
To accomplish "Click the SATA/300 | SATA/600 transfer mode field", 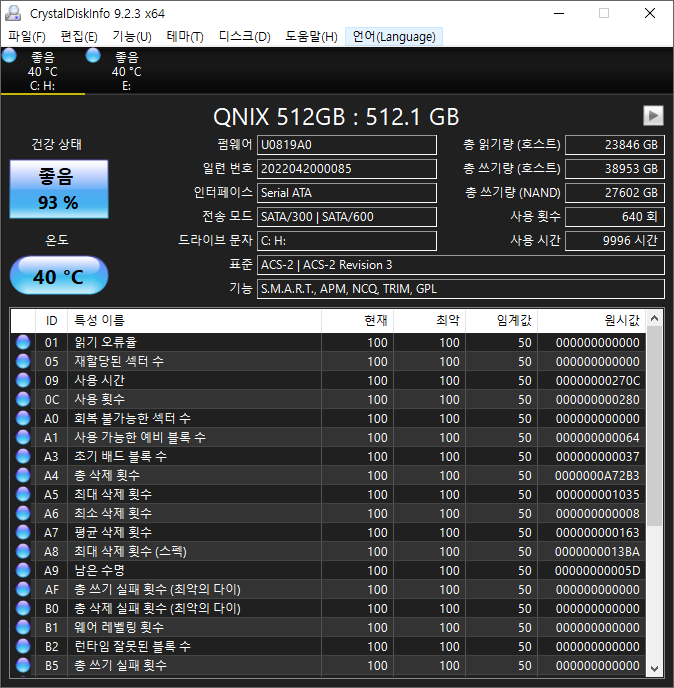I will (x=347, y=217).
